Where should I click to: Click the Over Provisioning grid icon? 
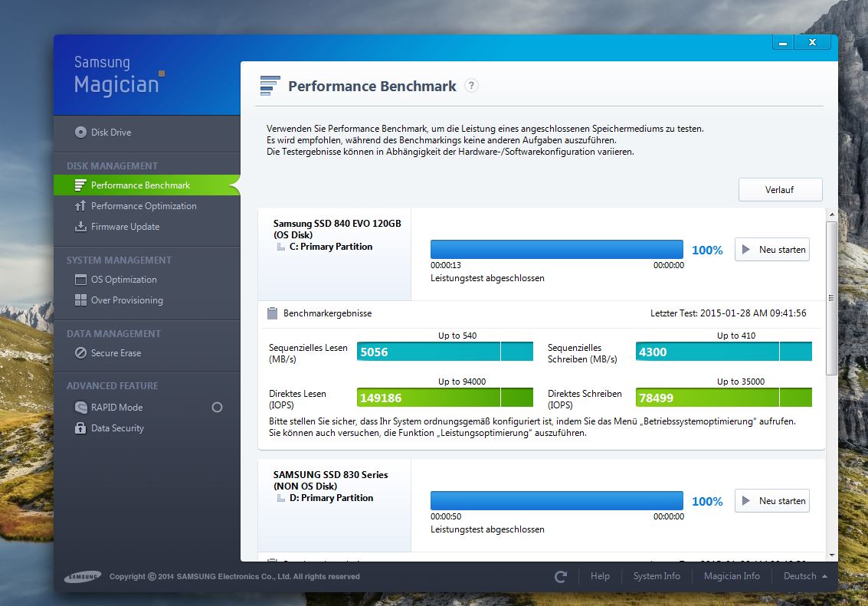(x=80, y=300)
